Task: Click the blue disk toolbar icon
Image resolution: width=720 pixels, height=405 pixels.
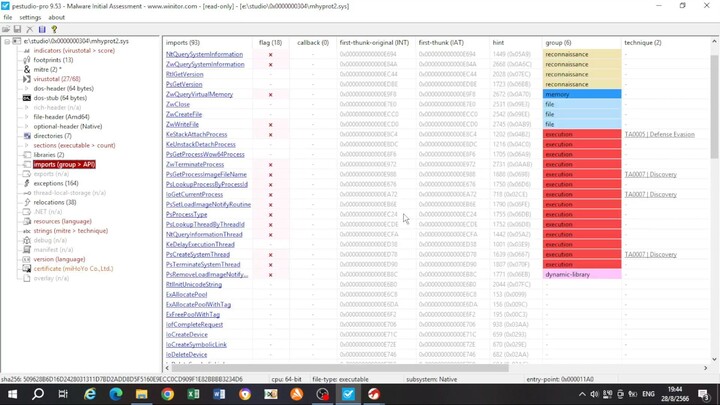Action: 42,29
